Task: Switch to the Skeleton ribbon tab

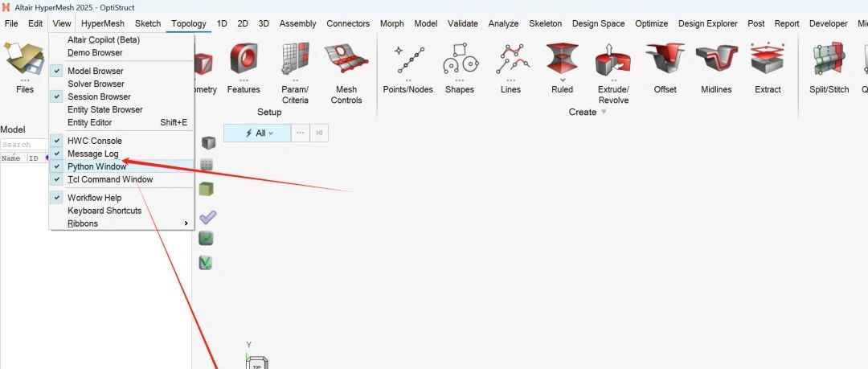Action: (545, 24)
